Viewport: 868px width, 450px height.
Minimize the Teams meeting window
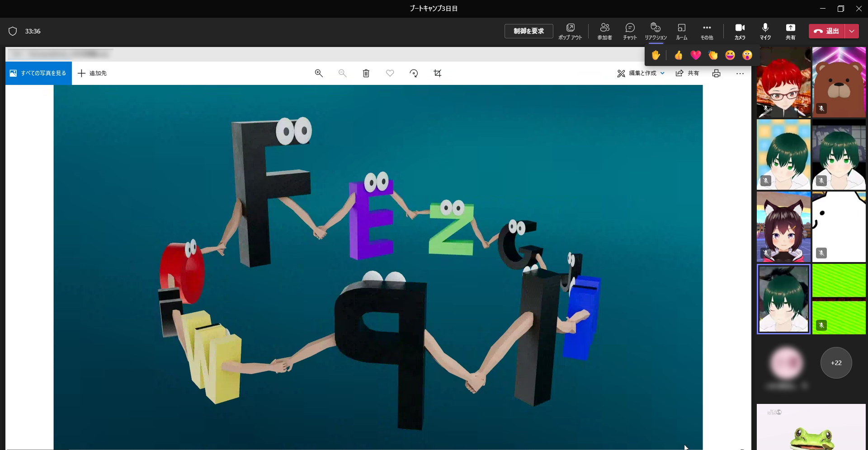point(822,9)
